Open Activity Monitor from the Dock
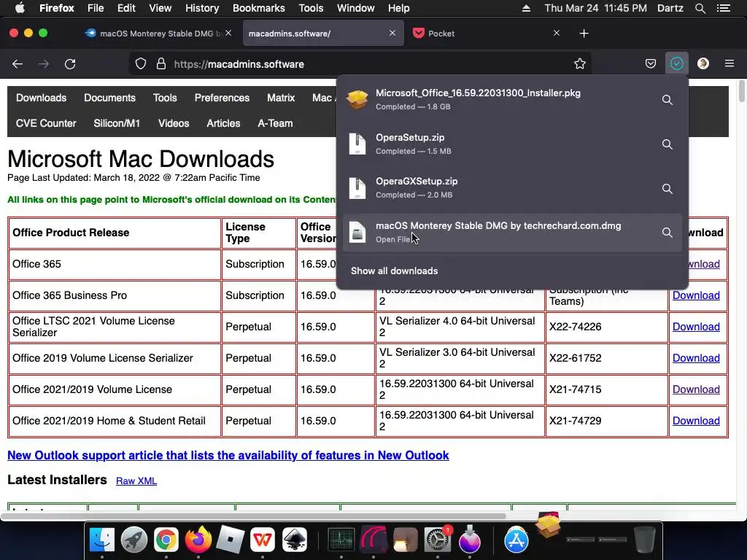The height and width of the screenshot is (560, 747). pyautogui.click(x=341, y=540)
